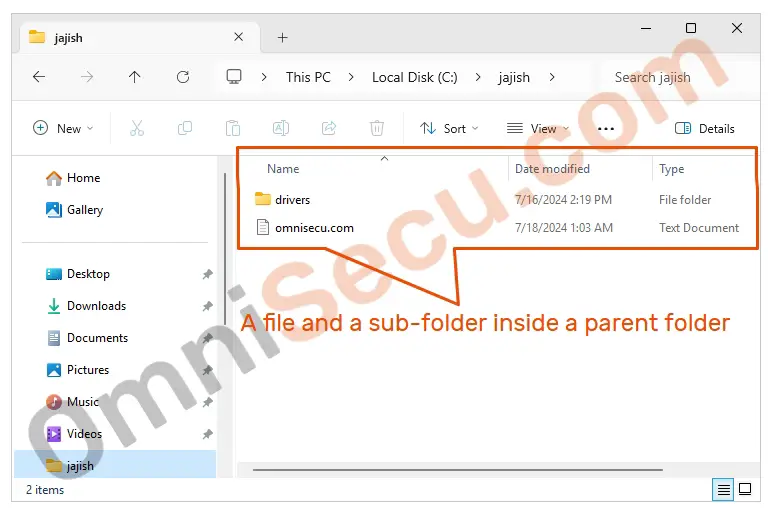768x512 pixels.
Task: Select This PC in address bar
Action: pos(308,77)
